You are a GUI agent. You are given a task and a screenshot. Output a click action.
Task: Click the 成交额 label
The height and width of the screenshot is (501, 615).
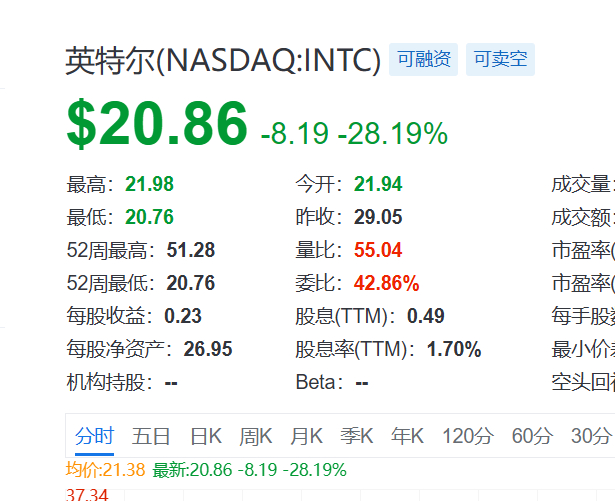(583, 217)
